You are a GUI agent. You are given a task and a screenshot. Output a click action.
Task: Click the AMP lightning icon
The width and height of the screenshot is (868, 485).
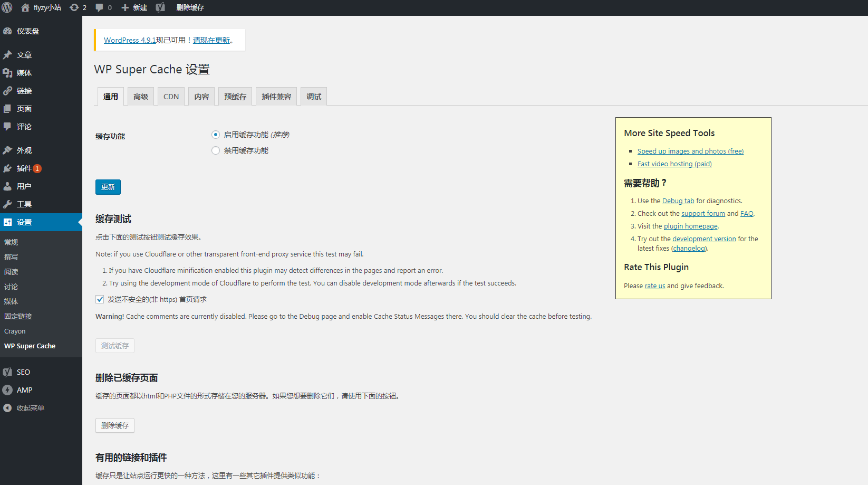point(7,390)
